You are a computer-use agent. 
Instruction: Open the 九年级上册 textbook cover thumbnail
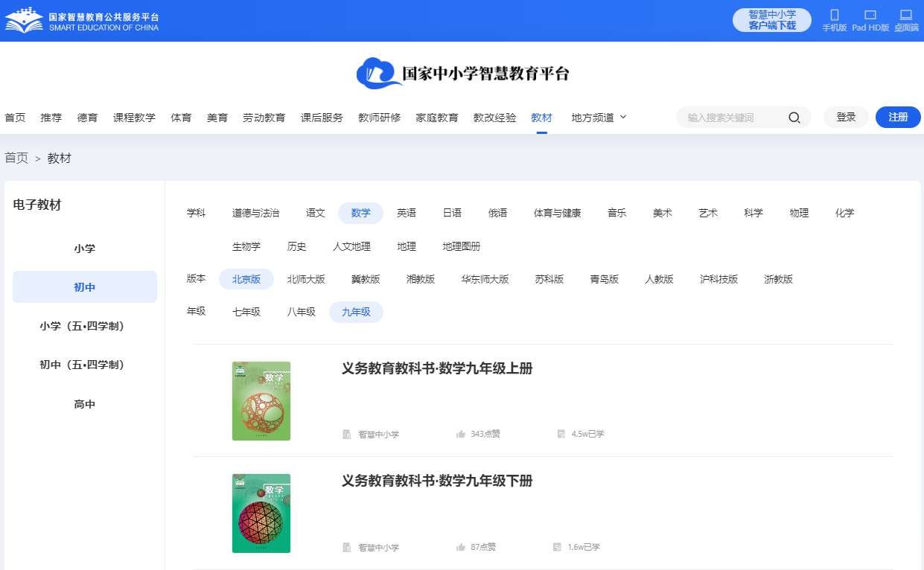261,401
